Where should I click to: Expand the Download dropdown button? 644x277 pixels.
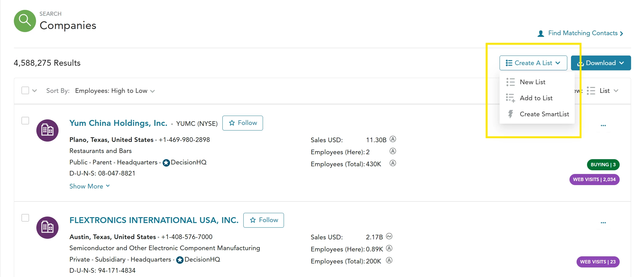(x=601, y=63)
